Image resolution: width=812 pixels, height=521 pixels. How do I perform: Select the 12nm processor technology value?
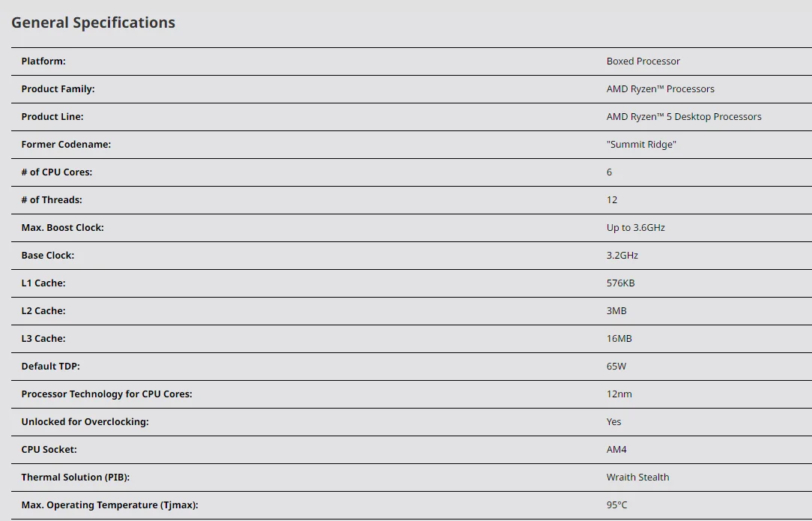coord(619,394)
